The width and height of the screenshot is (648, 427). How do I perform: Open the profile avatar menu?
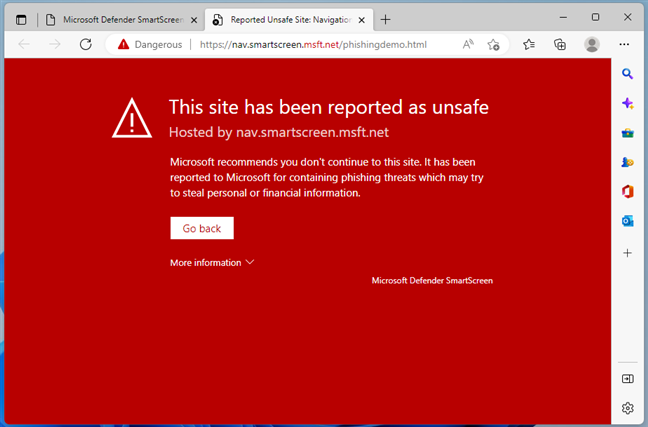point(592,44)
